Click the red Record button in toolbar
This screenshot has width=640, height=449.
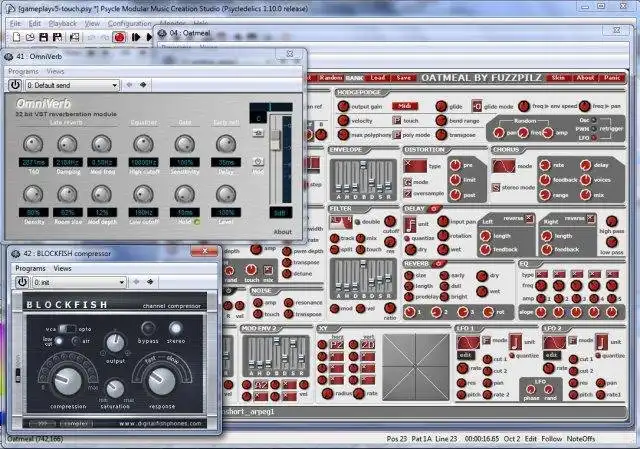tap(118, 37)
